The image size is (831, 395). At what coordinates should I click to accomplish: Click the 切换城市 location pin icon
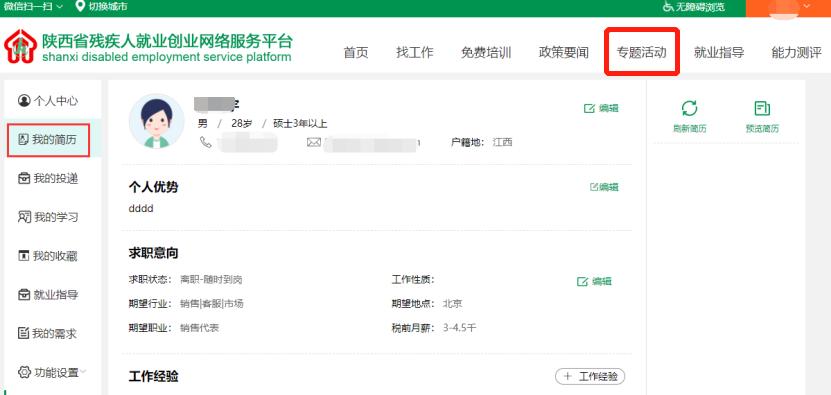(80, 6)
